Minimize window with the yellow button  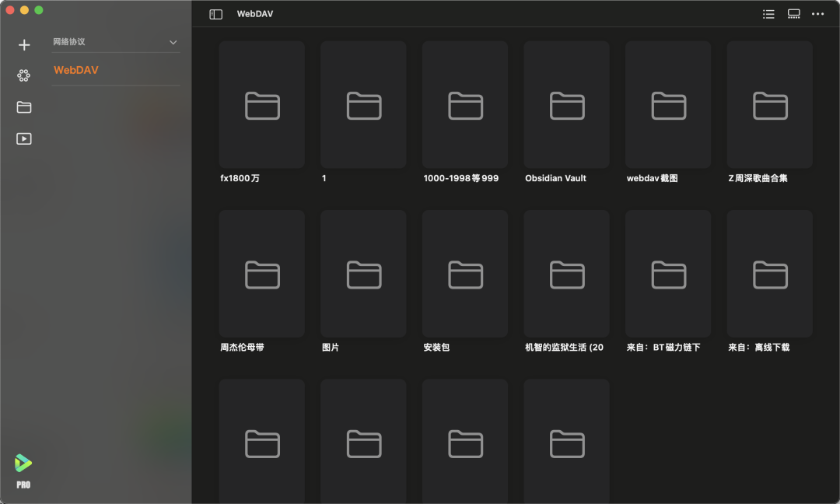pyautogui.click(x=24, y=10)
